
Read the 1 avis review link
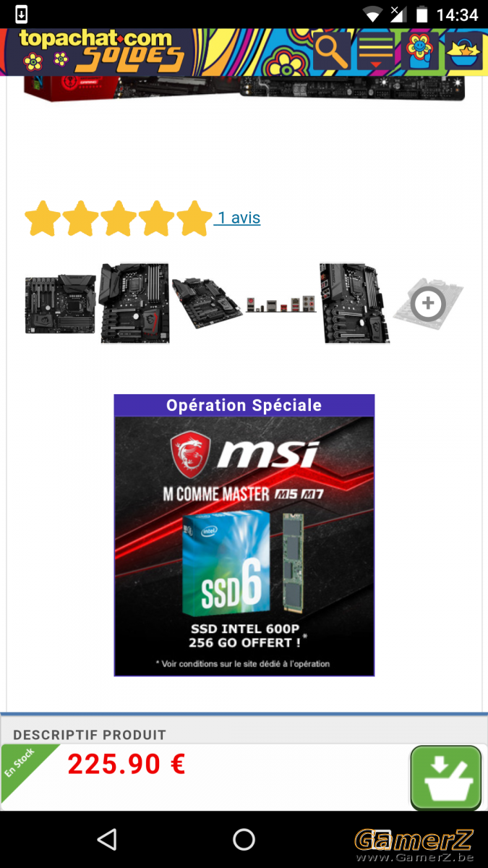[238, 218]
